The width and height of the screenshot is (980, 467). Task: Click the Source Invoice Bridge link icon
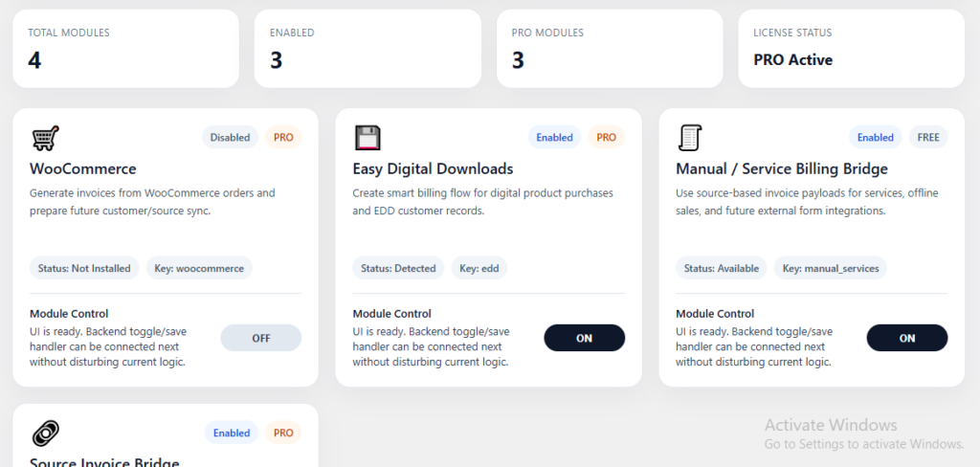point(45,434)
